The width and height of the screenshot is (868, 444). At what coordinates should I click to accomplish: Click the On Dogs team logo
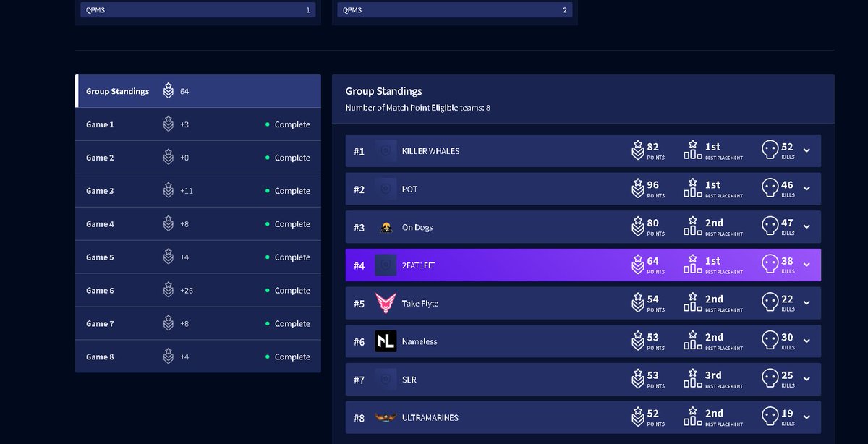(386, 228)
